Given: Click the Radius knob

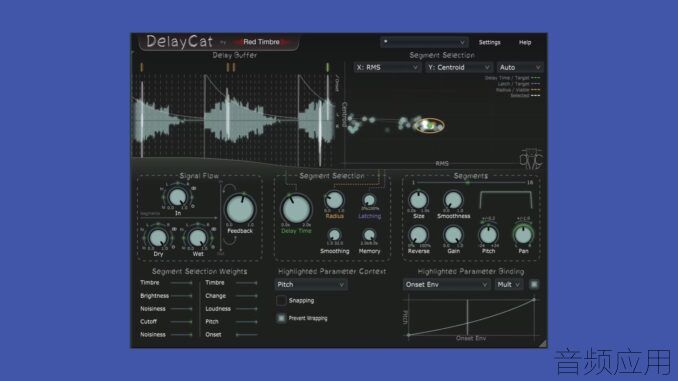Looking at the screenshot, I should point(334,200).
